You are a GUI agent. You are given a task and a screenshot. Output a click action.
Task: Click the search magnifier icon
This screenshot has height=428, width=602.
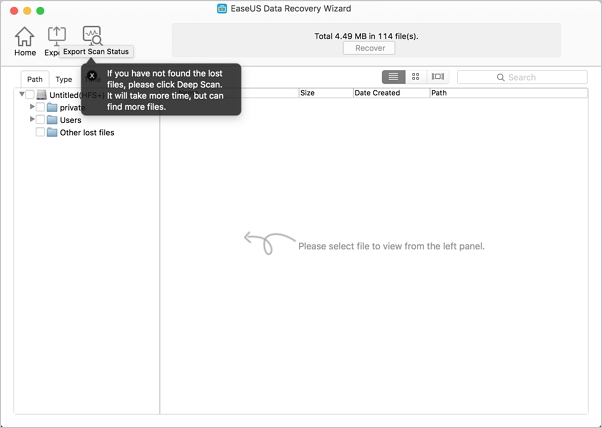point(500,77)
